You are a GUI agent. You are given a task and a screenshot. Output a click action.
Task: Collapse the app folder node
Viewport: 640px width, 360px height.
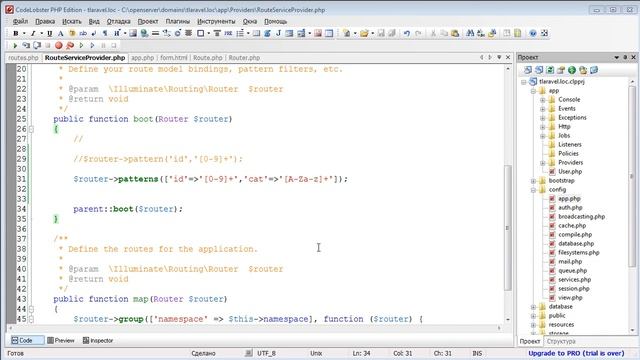point(533,91)
